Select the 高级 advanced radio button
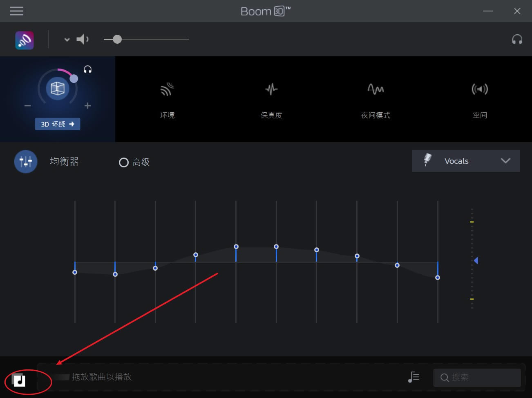The image size is (532, 398). tap(124, 162)
